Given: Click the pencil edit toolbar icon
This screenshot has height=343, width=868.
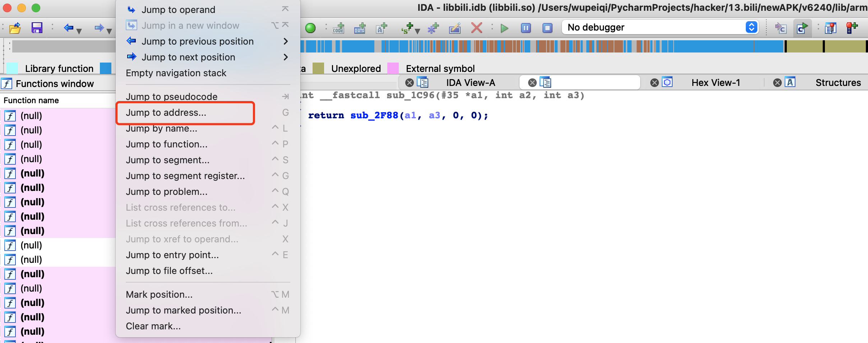Looking at the screenshot, I should (x=455, y=28).
